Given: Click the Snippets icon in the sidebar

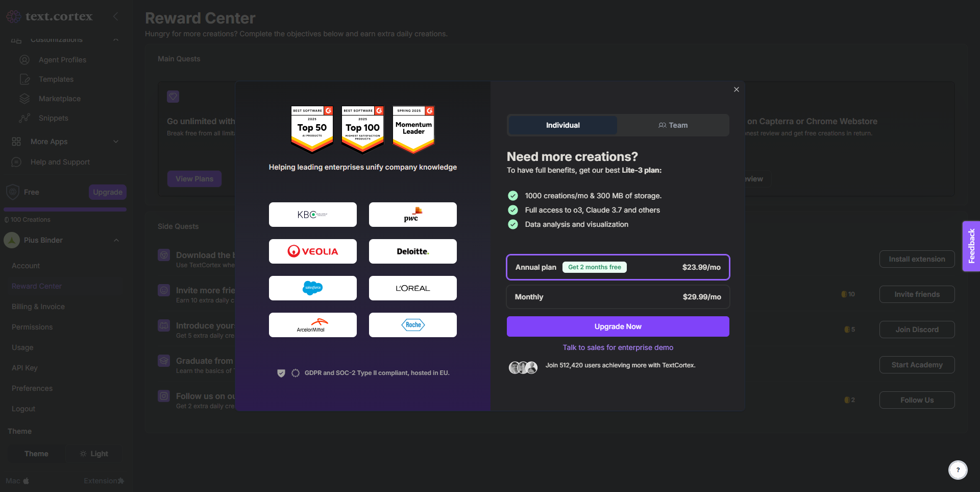Looking at the screenshot, I should (24, 118).
